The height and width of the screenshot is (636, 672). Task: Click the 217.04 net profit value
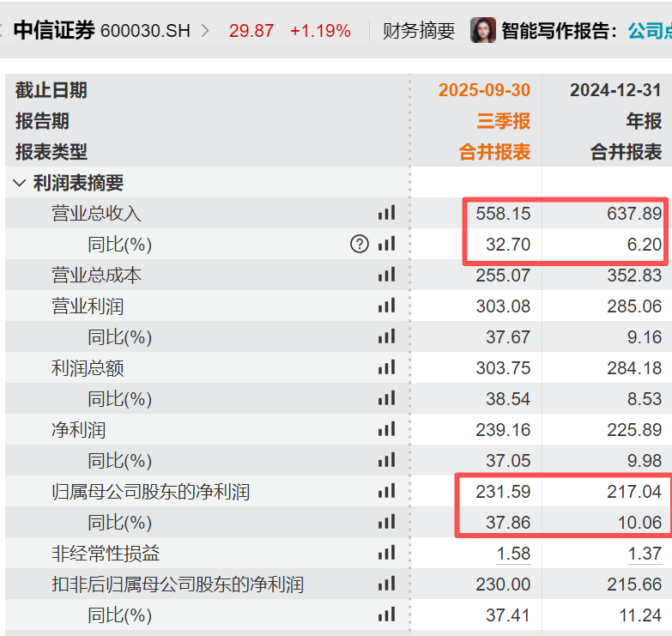point(634,492)
